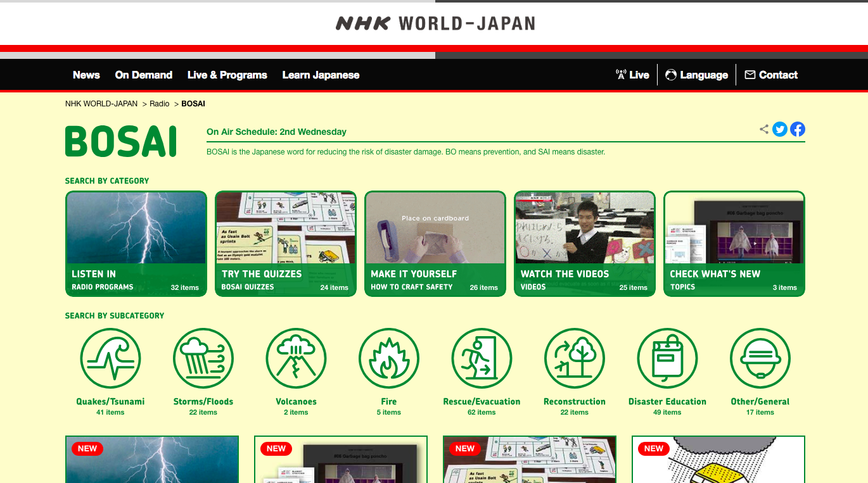Click the Fire text label
Viewport: 868px width, 483px height.
pos(389,401)
